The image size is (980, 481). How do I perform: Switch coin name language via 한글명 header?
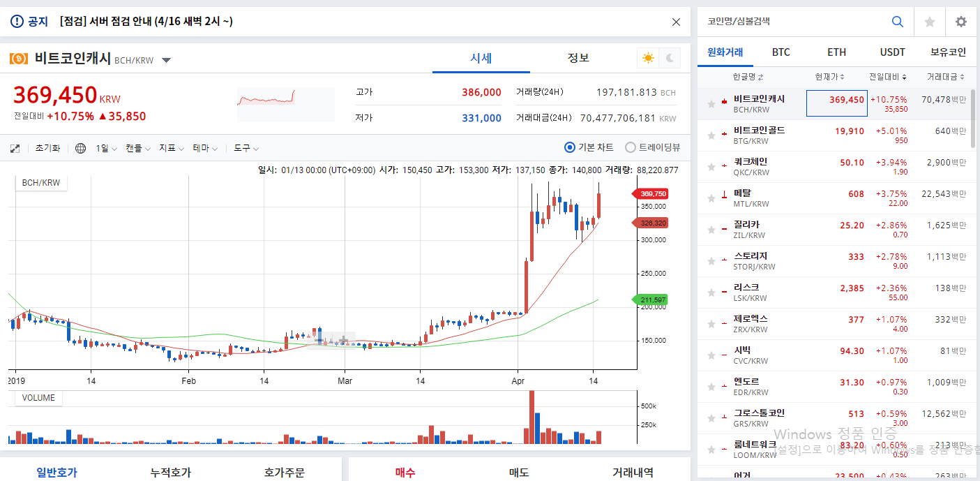(748, 77)
